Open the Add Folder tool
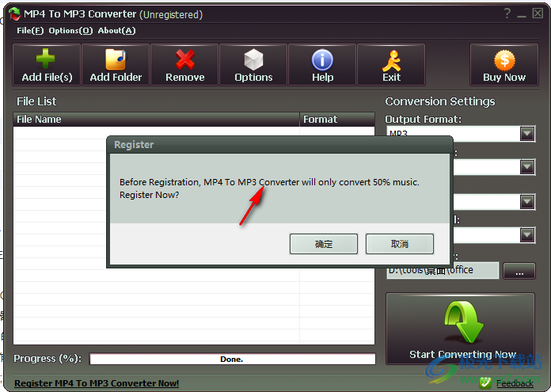551x392 pixels. point(116,65)
